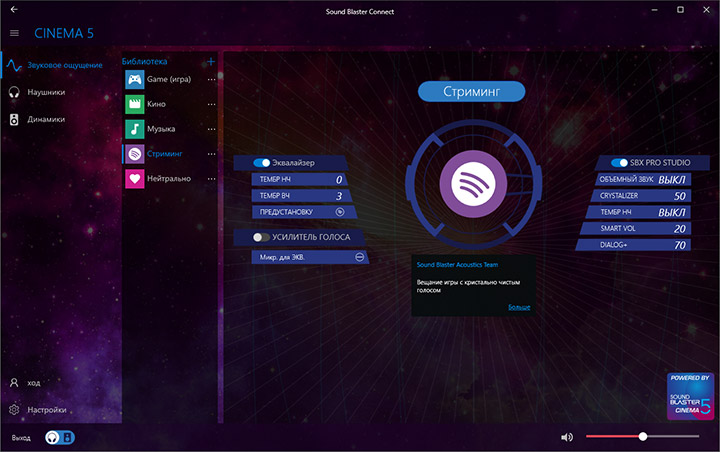Open the ход account entry
The image size is (720, 452).
[34, 383]
